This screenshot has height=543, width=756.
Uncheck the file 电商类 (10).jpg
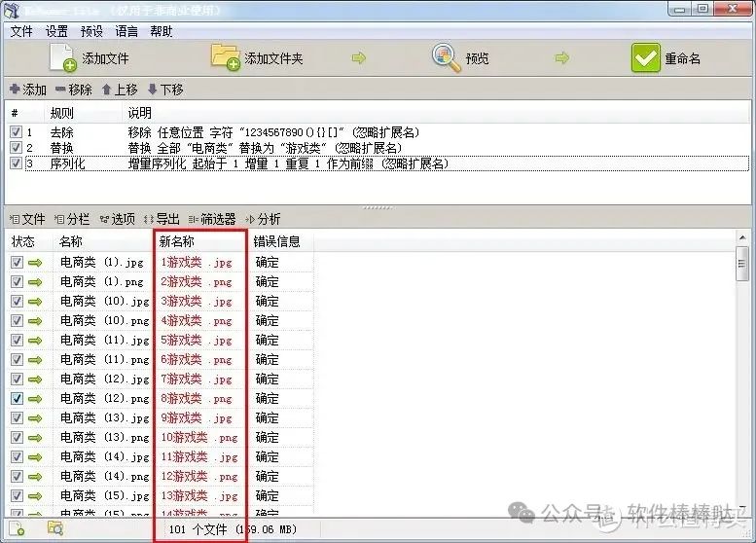(x=17, y=302)
